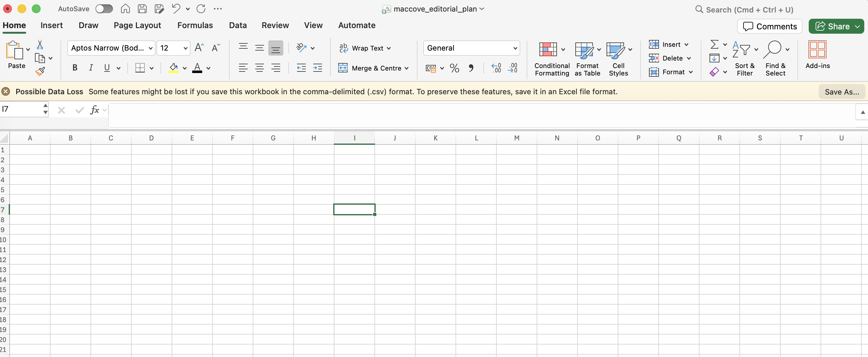Open the Comments pane button
The width and height of the screenshot is (868, 357).
[770, 26]
